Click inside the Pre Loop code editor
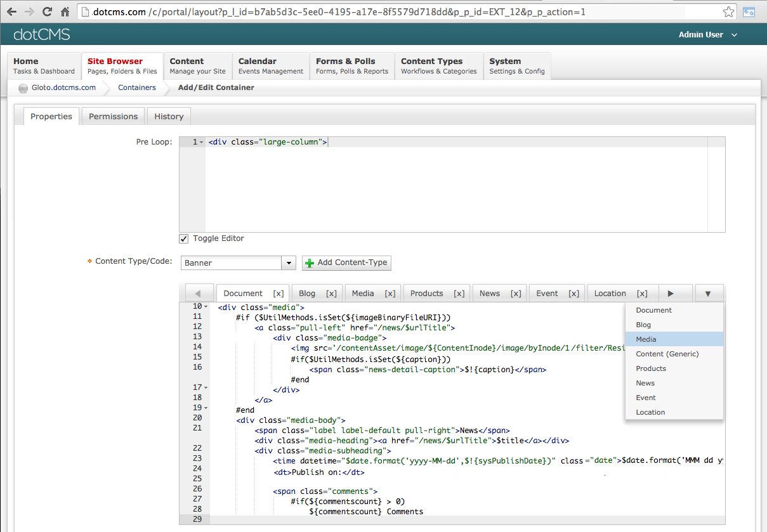 (463, 190)
